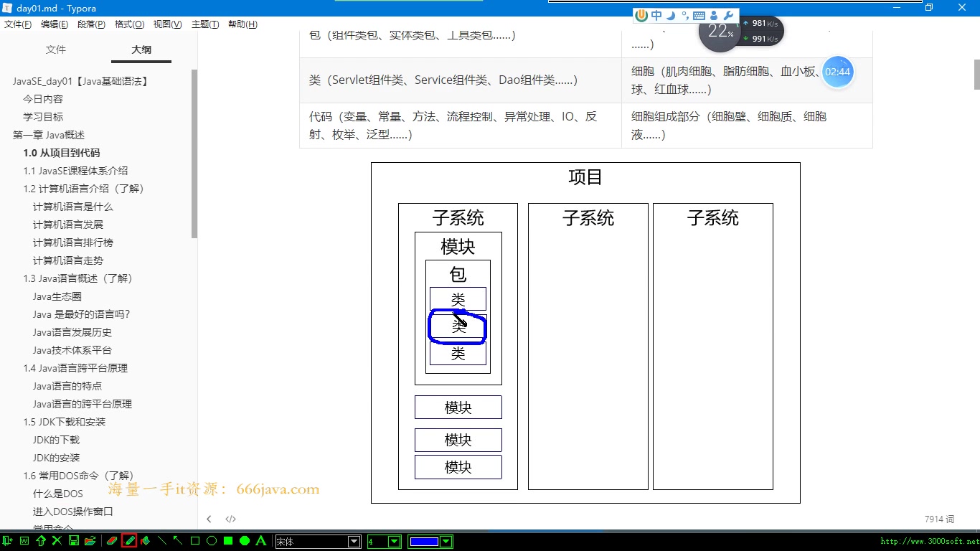Go to outline item 1.4 Java语言跨平台原理

[x=75, y=368]
